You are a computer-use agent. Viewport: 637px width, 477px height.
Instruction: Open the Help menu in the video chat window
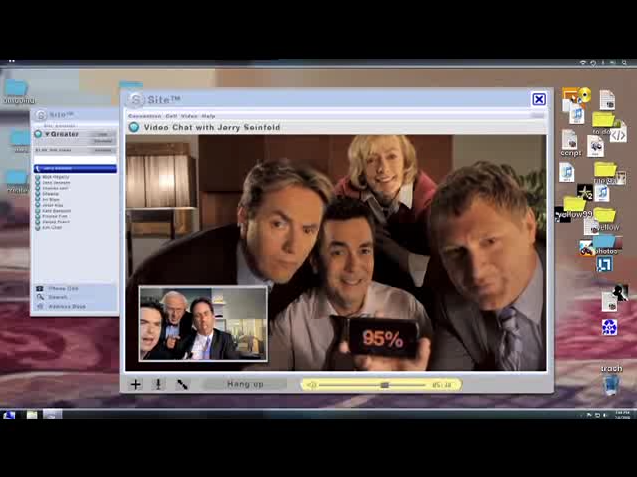click(208, 116)
